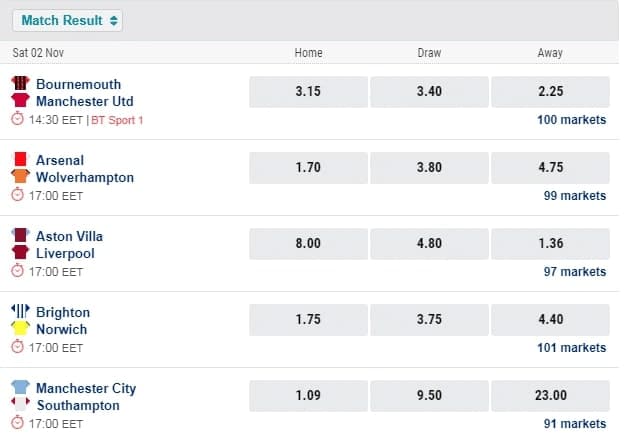This screenshot has width=630, height=442.
Task: View 99 markets for Arsenal match
Action: coord(574,196)
